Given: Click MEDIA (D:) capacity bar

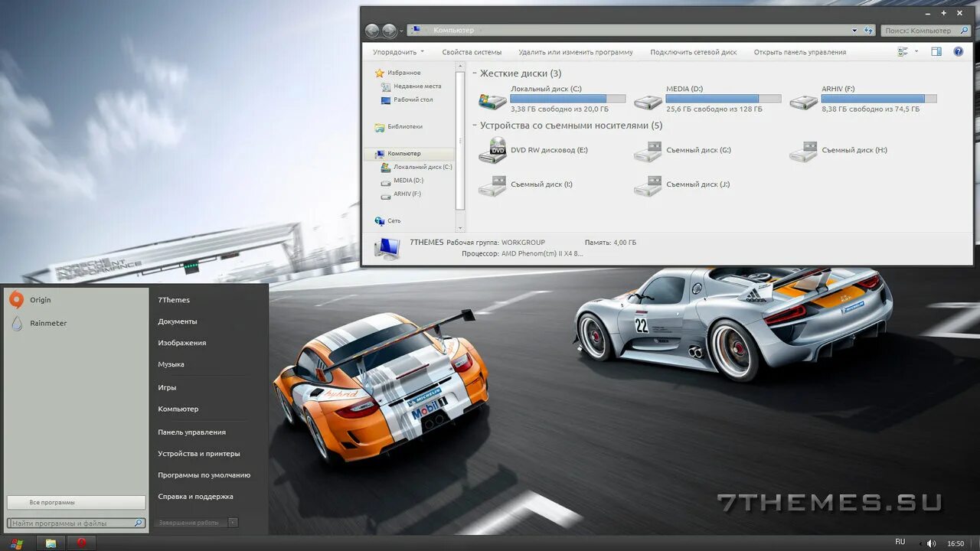Looking at the screenshot, I should coord(724,99).
